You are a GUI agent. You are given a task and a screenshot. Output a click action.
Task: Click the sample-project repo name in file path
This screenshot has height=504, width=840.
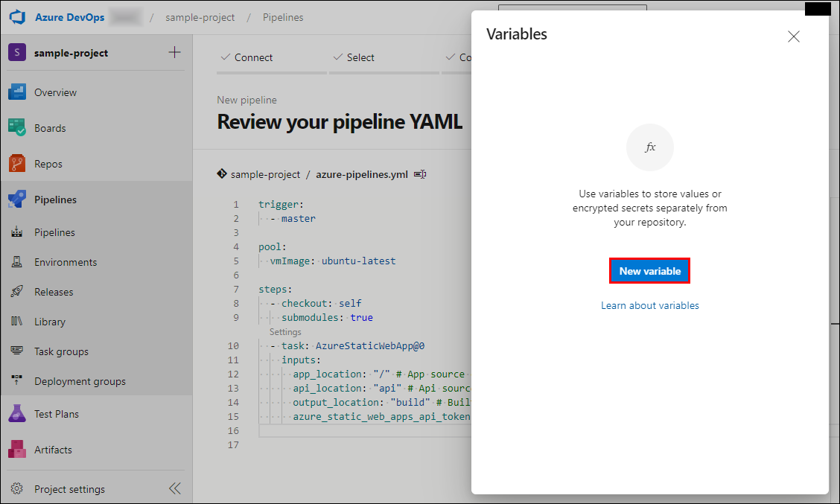pyautogui.click(x=265, y=175)
